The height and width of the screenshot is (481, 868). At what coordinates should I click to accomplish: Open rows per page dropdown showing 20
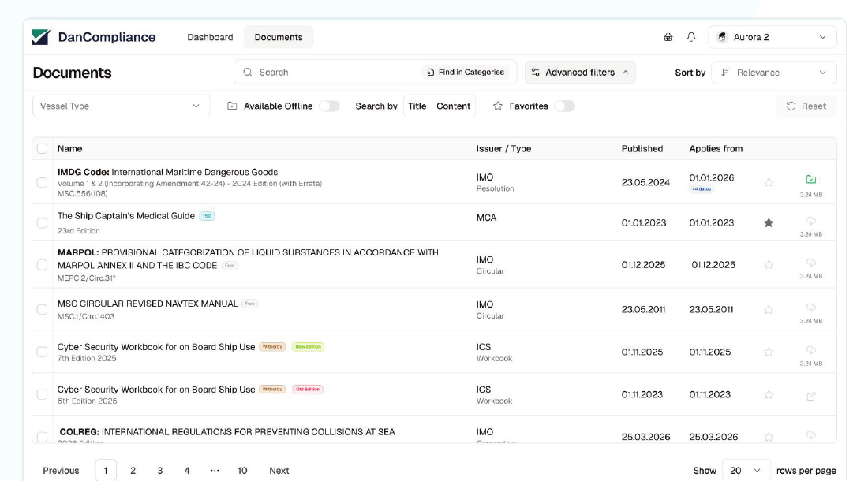(746, 471)
